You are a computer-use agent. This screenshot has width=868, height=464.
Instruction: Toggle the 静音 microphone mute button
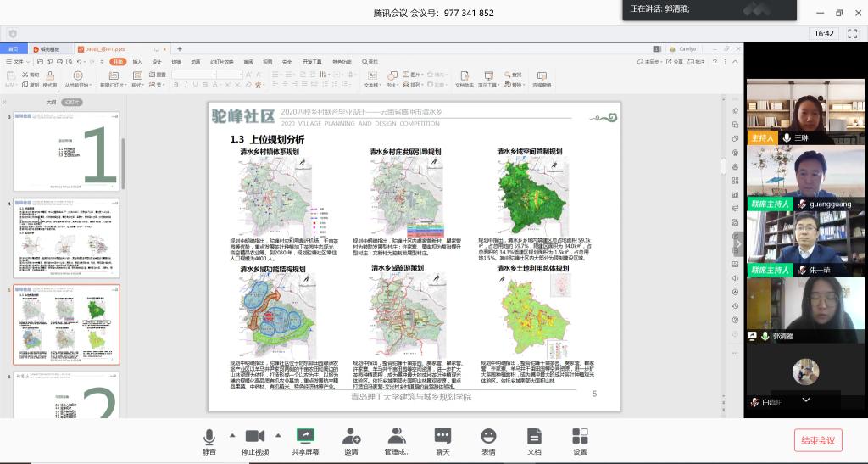click(209, 436)
